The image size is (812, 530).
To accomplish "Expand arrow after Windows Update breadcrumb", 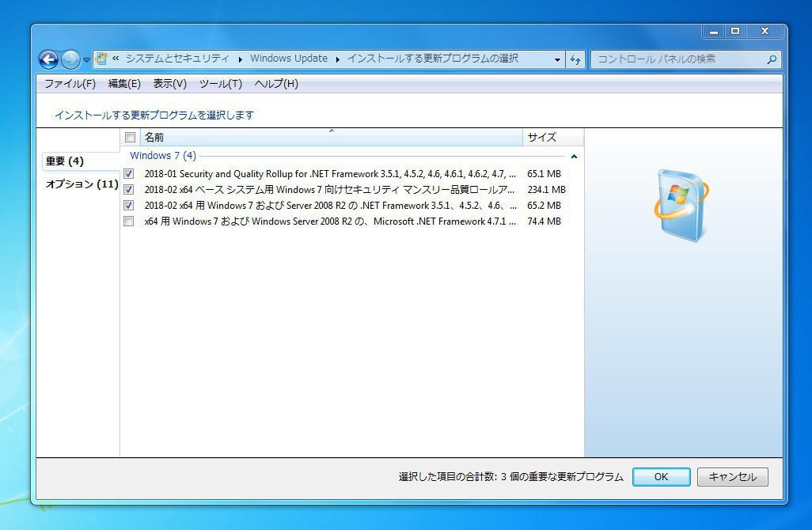I will pos(338,59).
